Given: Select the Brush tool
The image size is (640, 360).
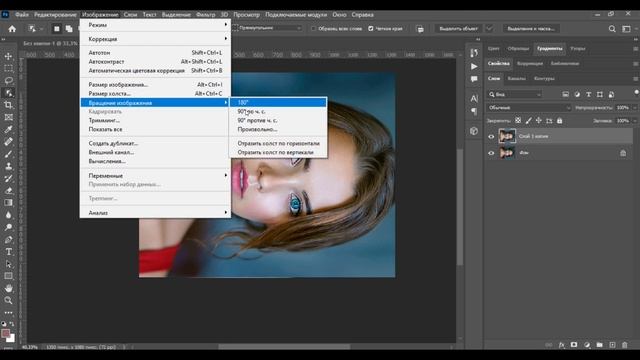Looking at the screenshot, I should point(8,154).
